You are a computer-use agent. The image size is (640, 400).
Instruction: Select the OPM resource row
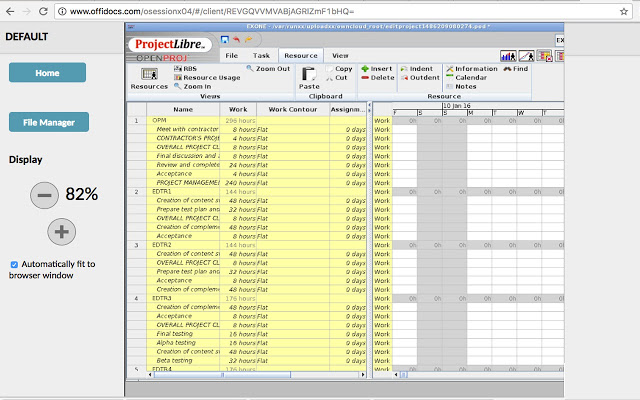coord(246,120)
